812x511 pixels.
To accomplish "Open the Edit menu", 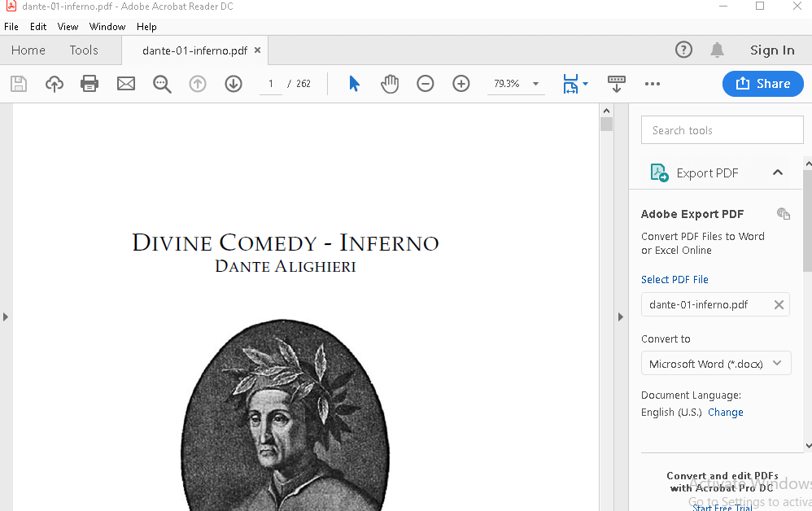I will [x=38, y=27].
